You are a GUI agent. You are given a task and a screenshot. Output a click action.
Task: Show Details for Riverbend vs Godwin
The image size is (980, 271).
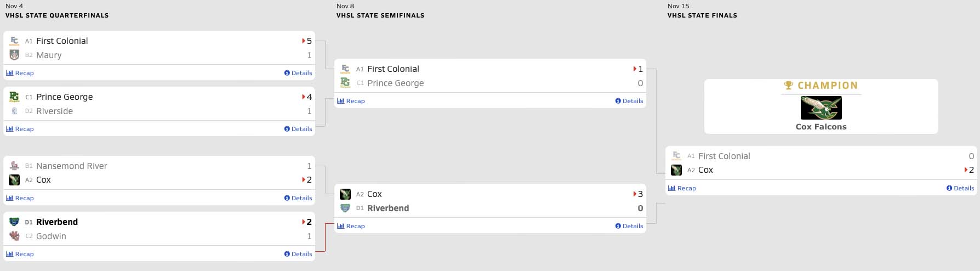(298, 254)
